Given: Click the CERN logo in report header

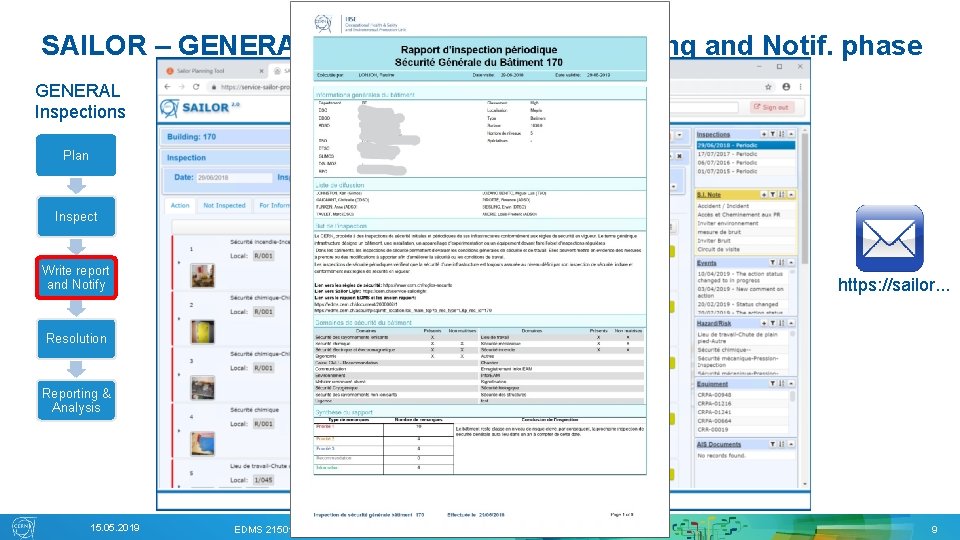Looking at the screenshot, I should pyautogui.click(x=323, y=23).
